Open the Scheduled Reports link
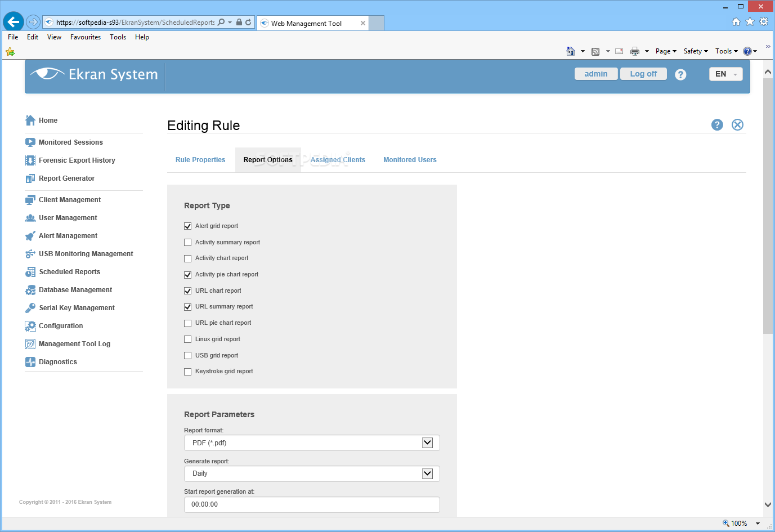 coord(70,272)
